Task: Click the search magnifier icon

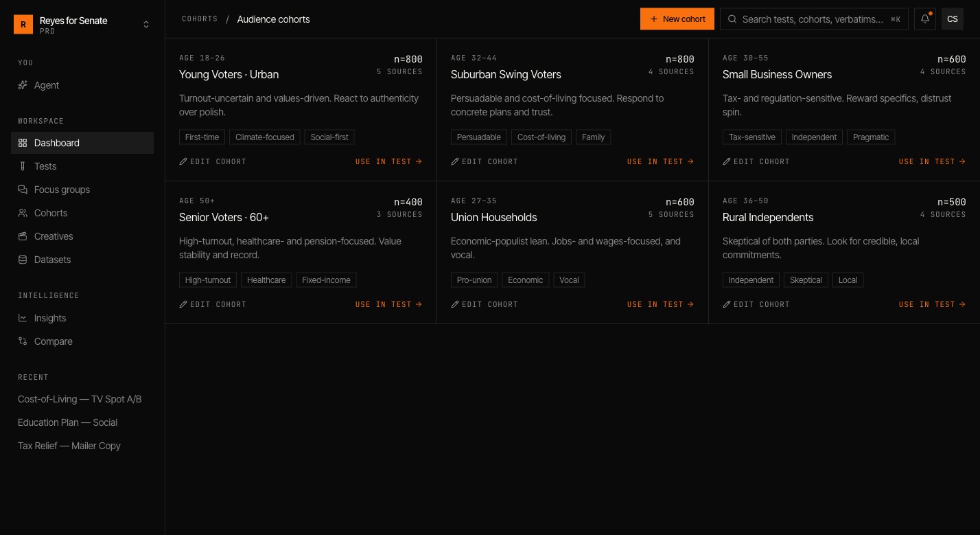Action: coord(733,19)
